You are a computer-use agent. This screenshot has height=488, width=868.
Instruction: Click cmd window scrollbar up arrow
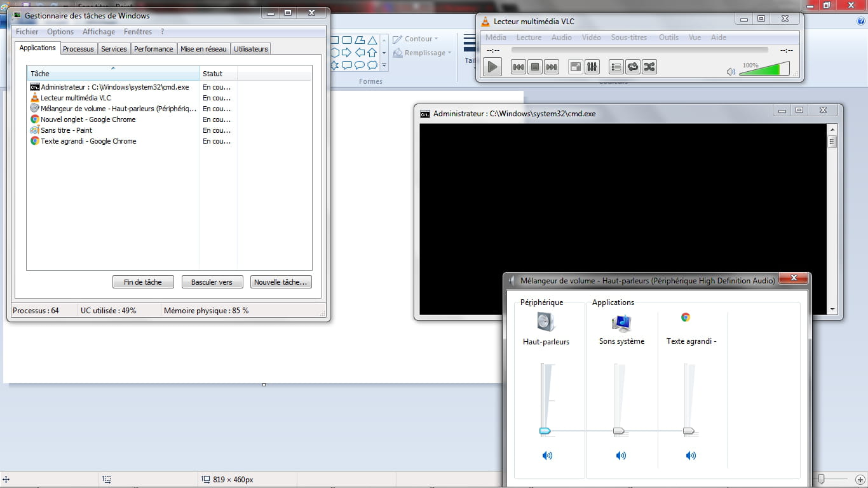click(832, 129)
